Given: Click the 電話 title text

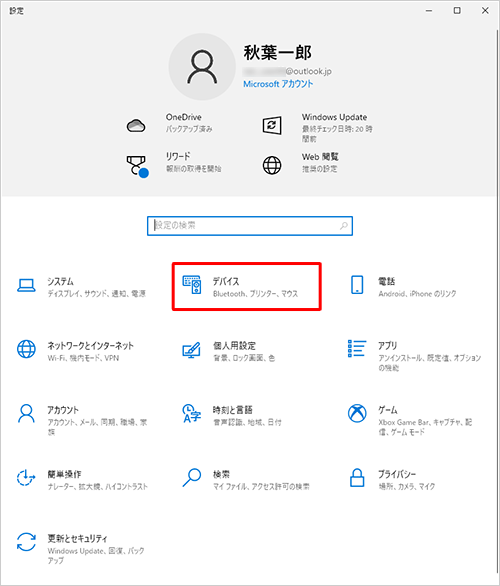Looking at the screenshot, I should [386, 281].
